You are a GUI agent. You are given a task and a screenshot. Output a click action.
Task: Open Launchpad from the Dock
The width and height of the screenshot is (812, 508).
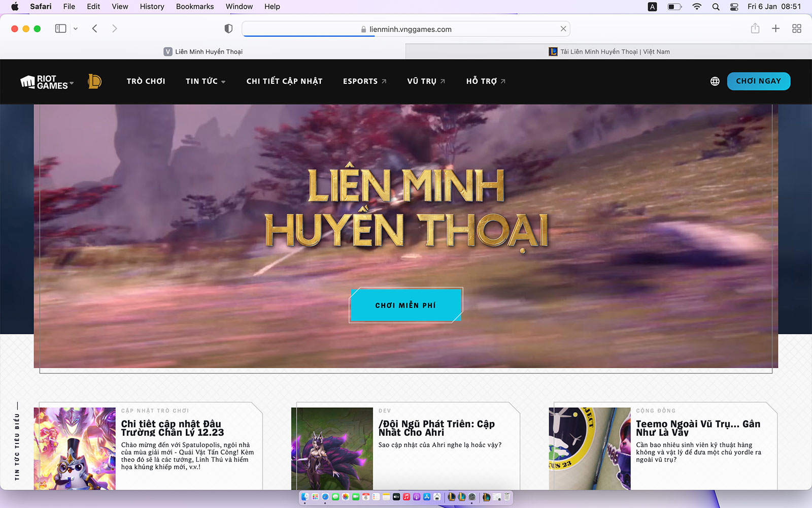pyautogui.click(x=315, y=497)
